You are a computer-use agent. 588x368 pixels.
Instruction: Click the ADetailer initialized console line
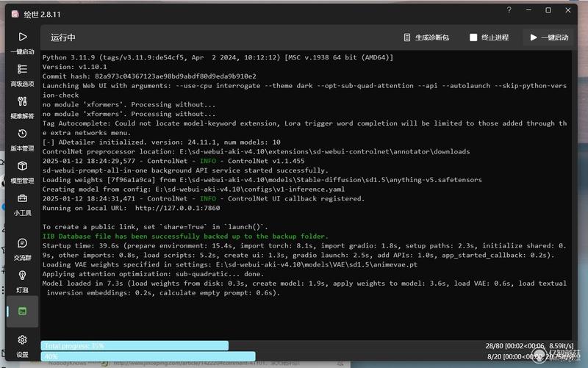point(161,142)
